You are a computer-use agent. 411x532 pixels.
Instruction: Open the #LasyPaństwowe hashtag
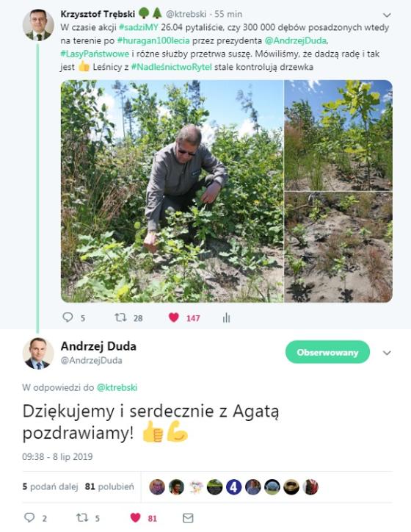[x=95, y=54]
